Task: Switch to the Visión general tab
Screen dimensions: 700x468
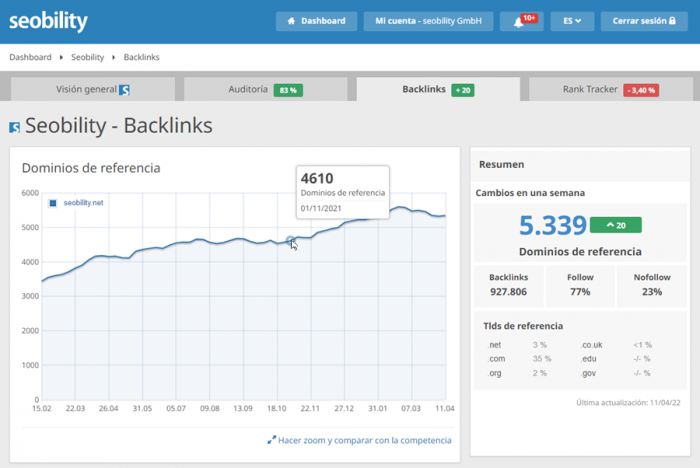Action: pos(93,89)
